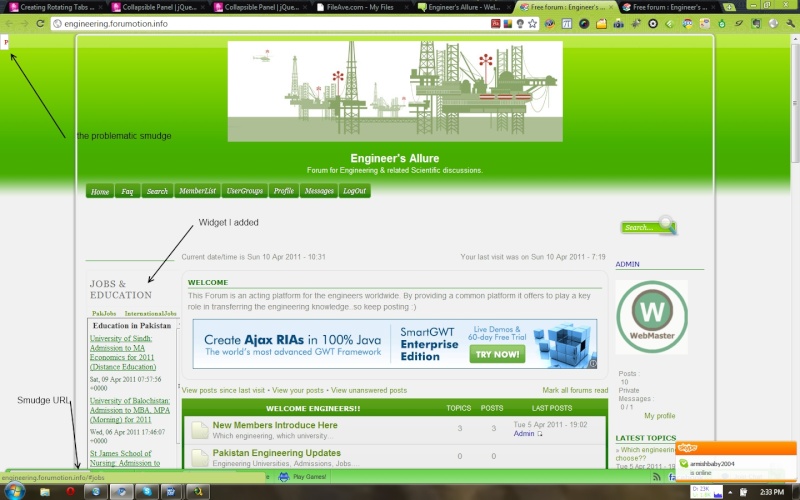The image size is (800, 500).
Task: Select the PakJobs tab in Jobs widget
Action: (x=104, y=313)
